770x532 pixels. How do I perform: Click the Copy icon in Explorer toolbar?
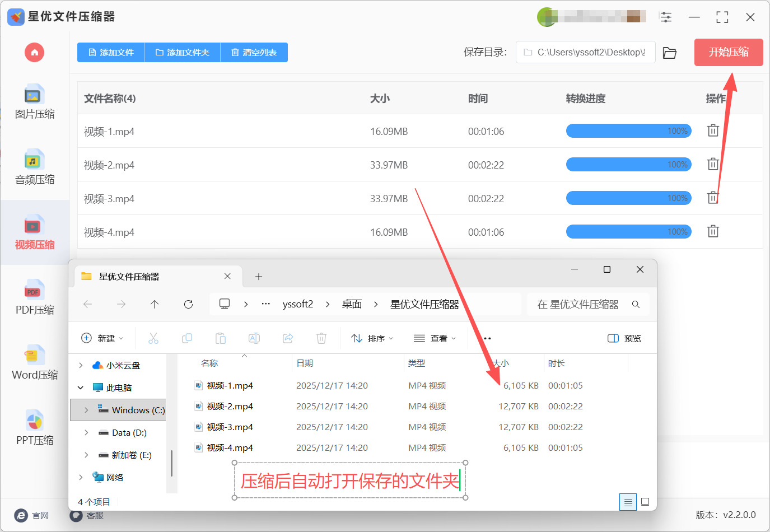(187, 338)
